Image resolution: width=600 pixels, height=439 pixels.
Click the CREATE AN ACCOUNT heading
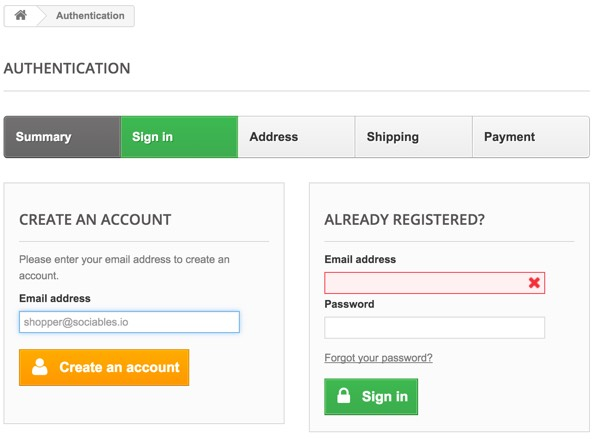tap(95, 220)
